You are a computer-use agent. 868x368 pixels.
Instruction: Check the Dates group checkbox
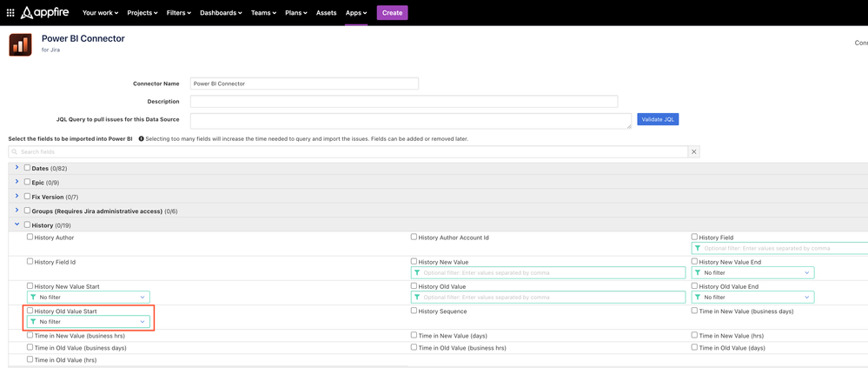point(27,167)
